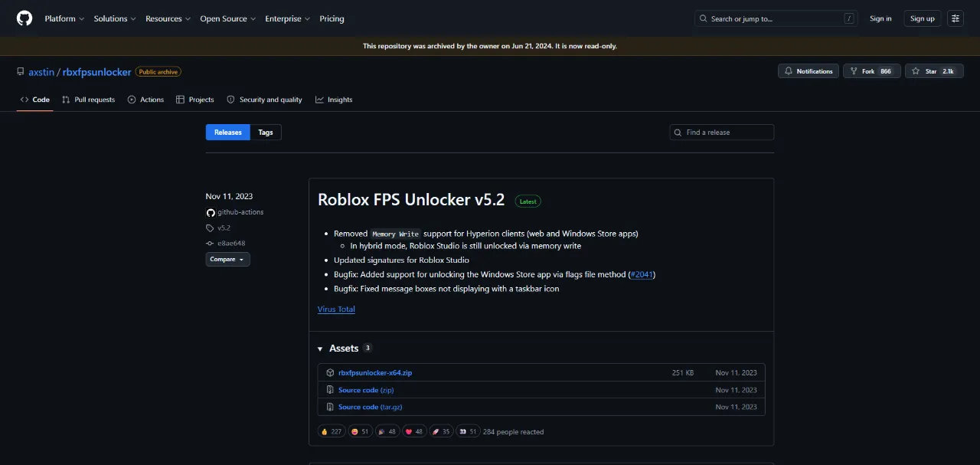980x465 pixels.
Task: Open the Pull requests tab
Action: point(89,100)
